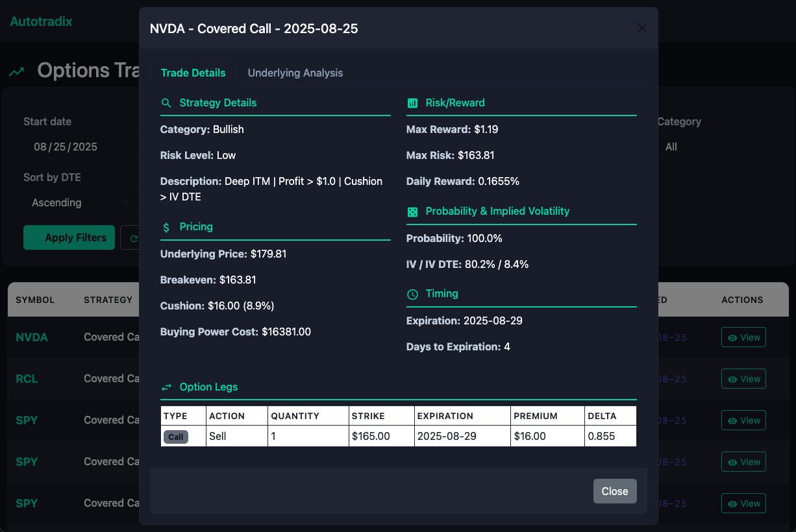Click View button in first SPY row

(743, 420)
